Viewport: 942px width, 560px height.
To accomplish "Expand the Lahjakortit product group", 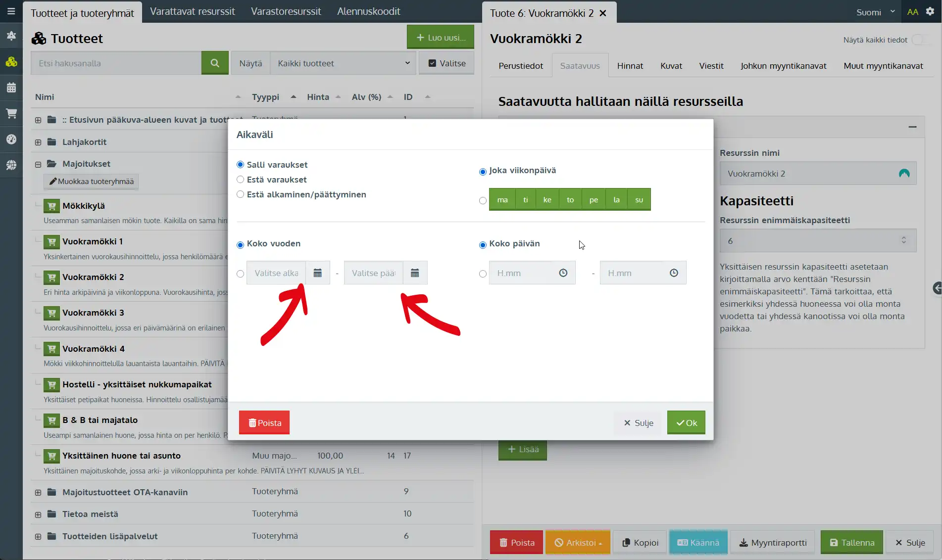I will pyautogui.click(x=38, y=142).
